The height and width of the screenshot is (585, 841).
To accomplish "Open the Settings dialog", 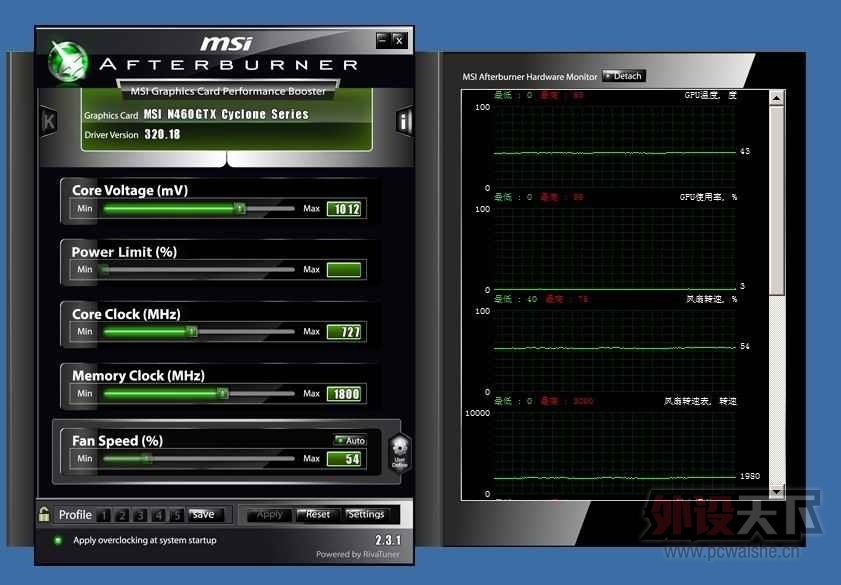I will click(366, 515).
